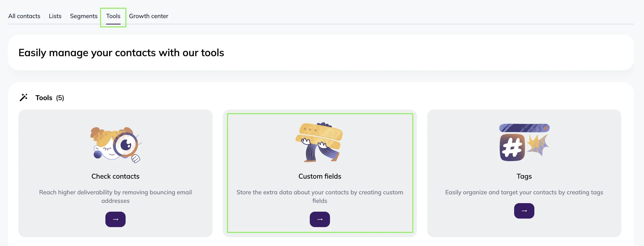Switch to the Growth center tab
Screen dimensions: 644x246
click(148, 16)
